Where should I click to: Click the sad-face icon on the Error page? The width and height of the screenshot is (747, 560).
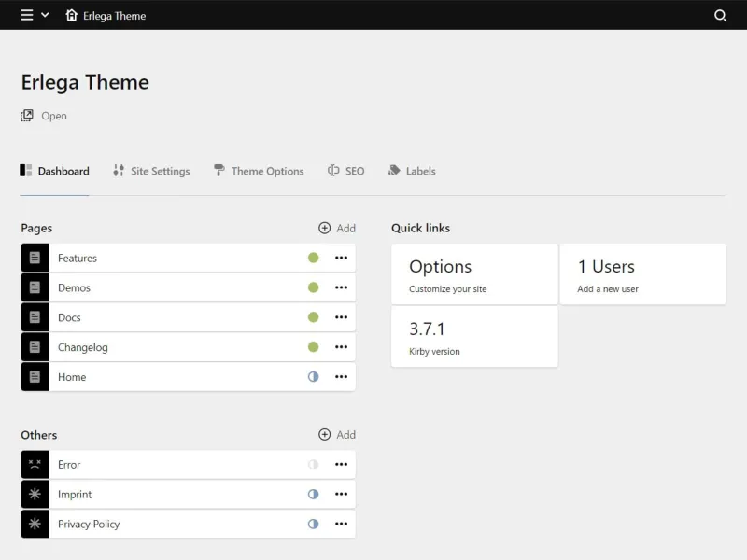click(34, 464)
